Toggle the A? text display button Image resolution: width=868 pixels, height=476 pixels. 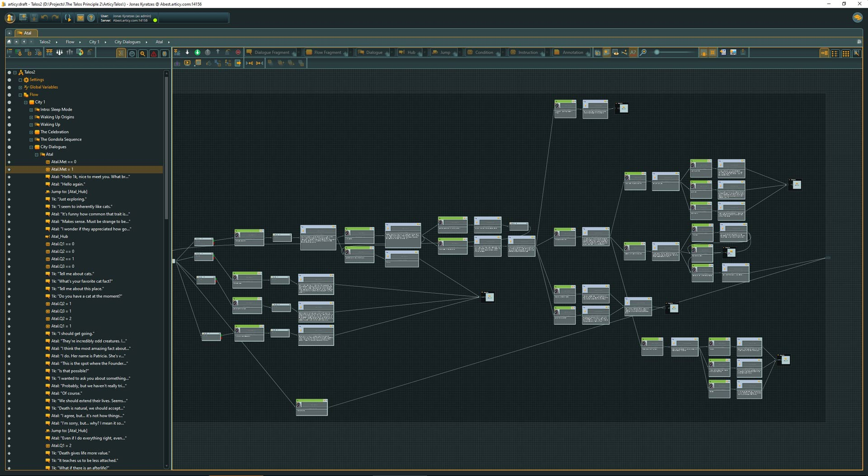633,52
